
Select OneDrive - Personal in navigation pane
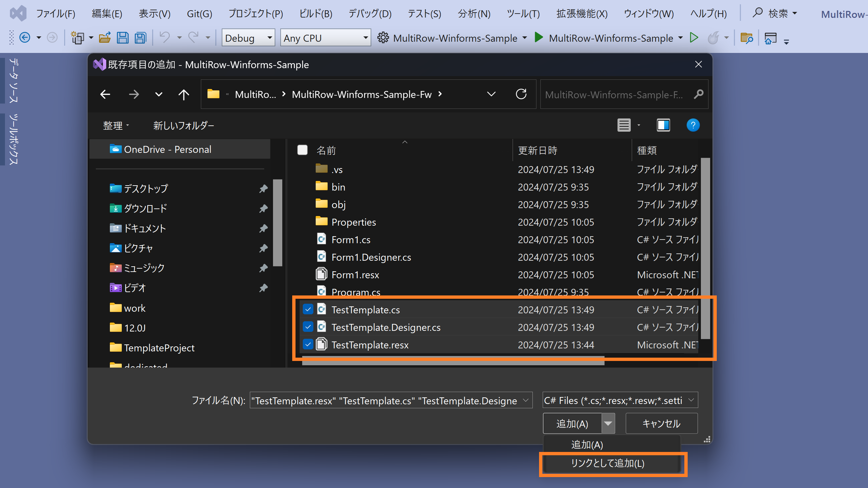tap(180, 149)
